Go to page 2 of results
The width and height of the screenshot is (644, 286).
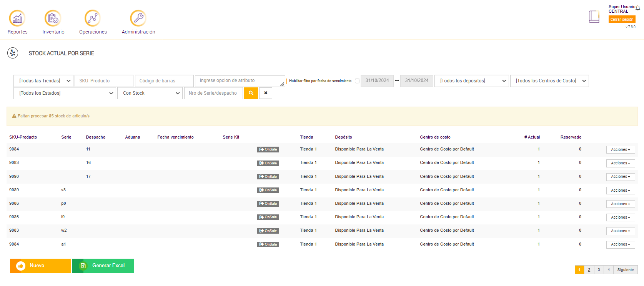tap(589, 270)
